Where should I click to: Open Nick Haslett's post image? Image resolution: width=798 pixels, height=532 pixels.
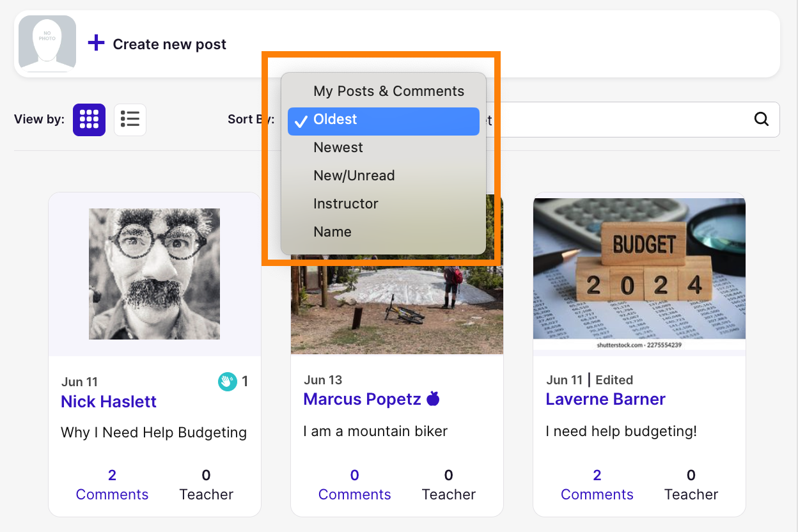coord(154,274)
